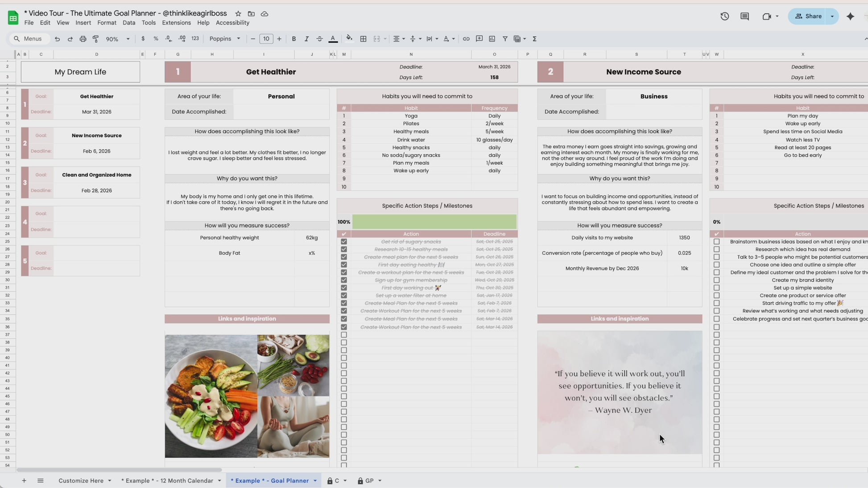Image resolution: width=868 pixels, height=488 pixels.
Task: Open version history clock icon
Action: click(x=724, y=16)
